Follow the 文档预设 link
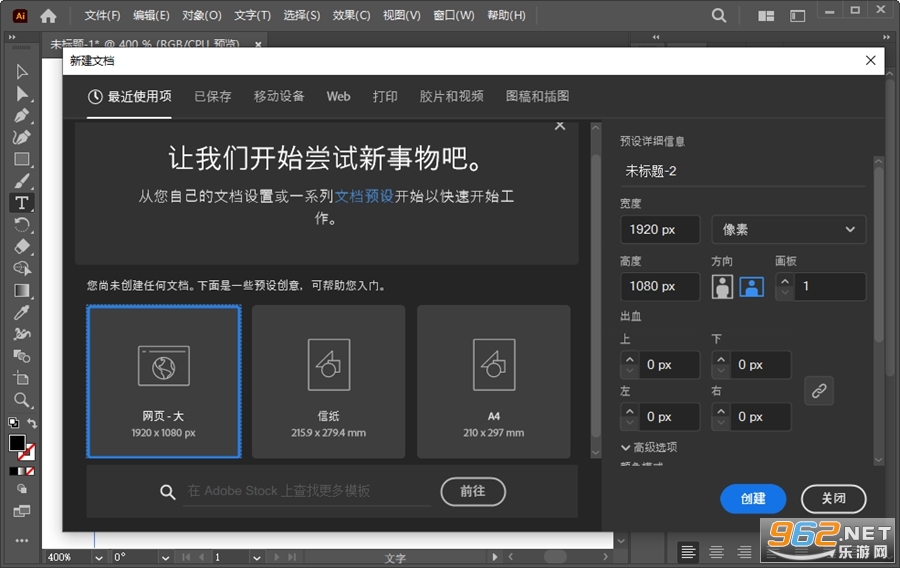 (x=364, y=196)
